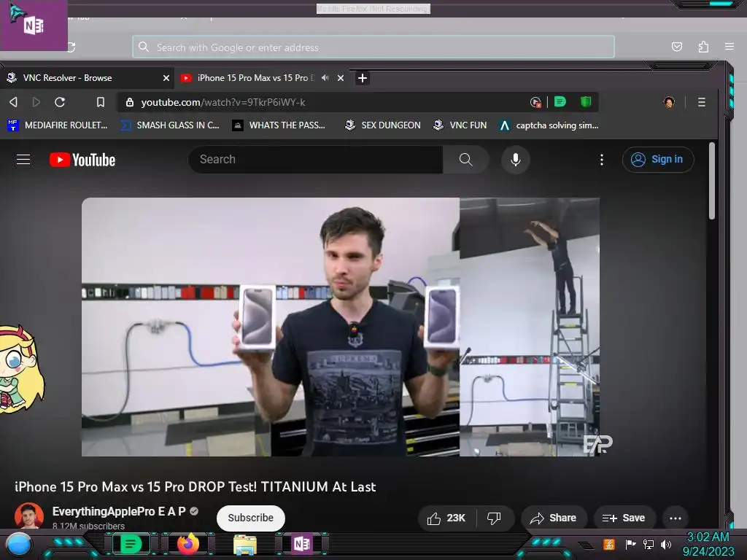Open the Start orb on taskbar
This screenshot has height=560, width=747.
tap(19, 544)
